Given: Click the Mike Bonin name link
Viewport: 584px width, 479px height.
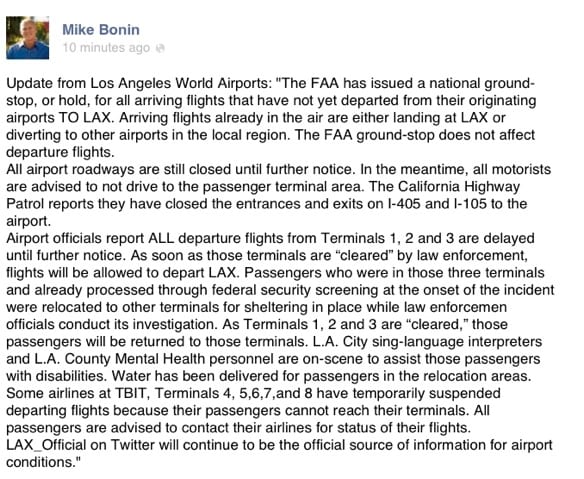Looking at the screenshot, I should pos(101,30).
